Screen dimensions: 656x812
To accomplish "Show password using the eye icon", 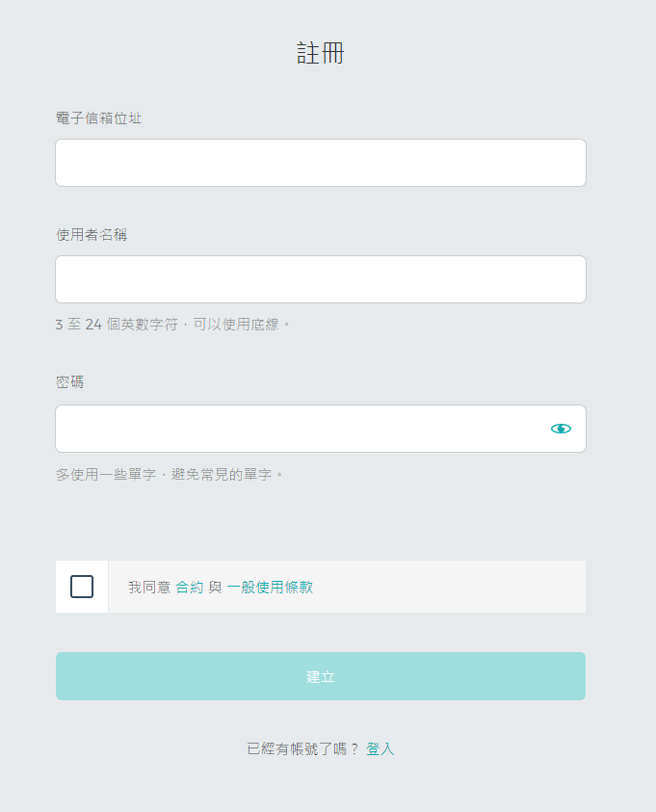I will (x=561, y=429).
